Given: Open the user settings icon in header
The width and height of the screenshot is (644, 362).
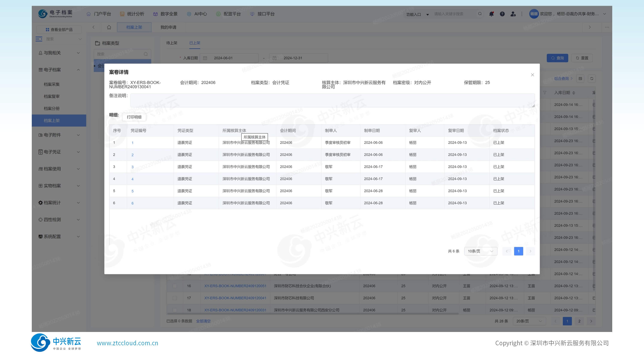Looking at the screenshot, I should 513,14.
